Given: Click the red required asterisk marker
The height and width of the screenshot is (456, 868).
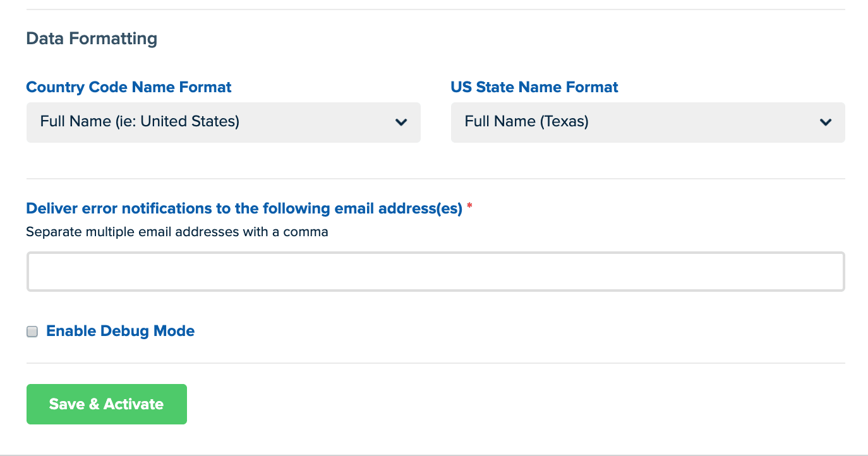Looking at the screenshot, I should point(469,207).
